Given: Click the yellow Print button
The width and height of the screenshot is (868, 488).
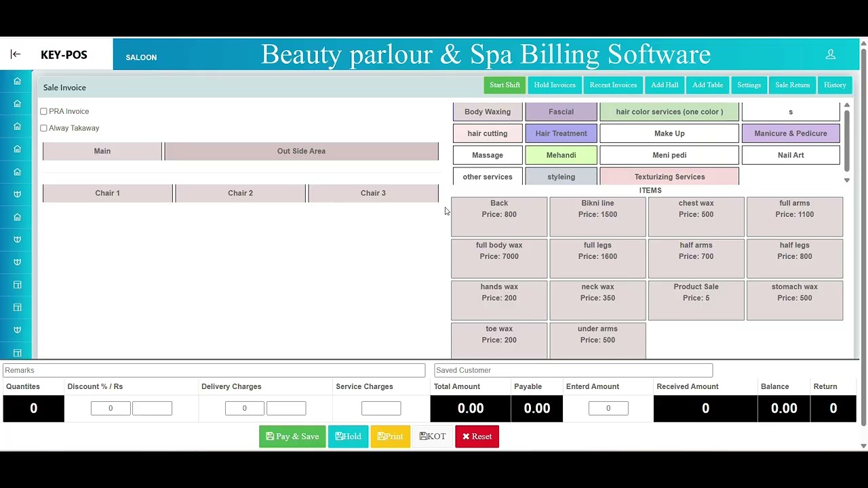Looking at the screenshot, I should 390,436.
